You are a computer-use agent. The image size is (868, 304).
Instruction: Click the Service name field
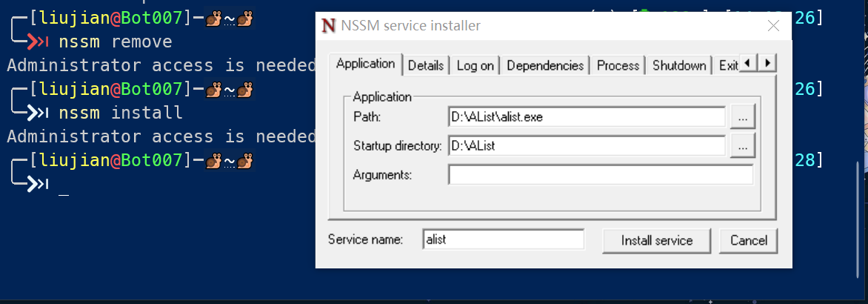[503, 239]
